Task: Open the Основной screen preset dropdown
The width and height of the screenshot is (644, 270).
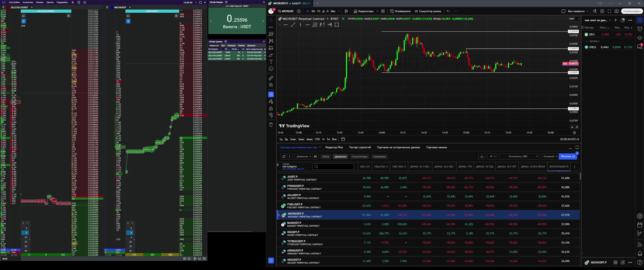Action: (550, 157)
